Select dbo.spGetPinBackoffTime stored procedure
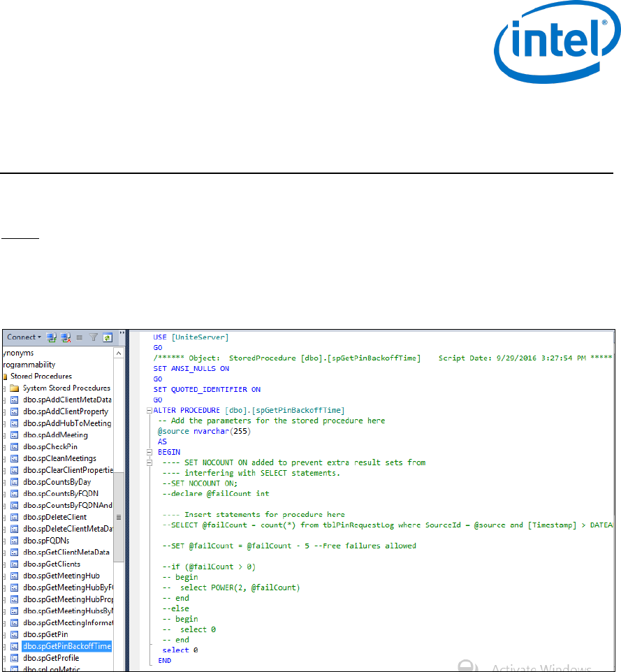 [x=66, y=646]
